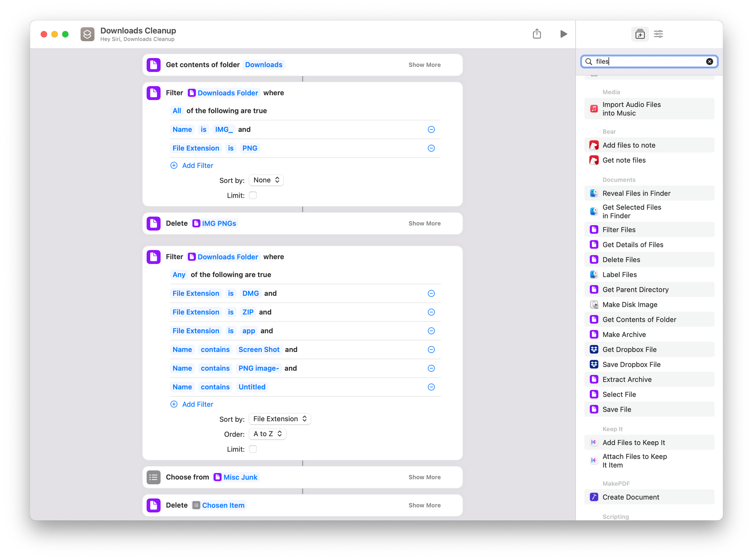The width and height of the screenshot is (753, 560).
Task: Clear the files search field
Action: point(709,61)
